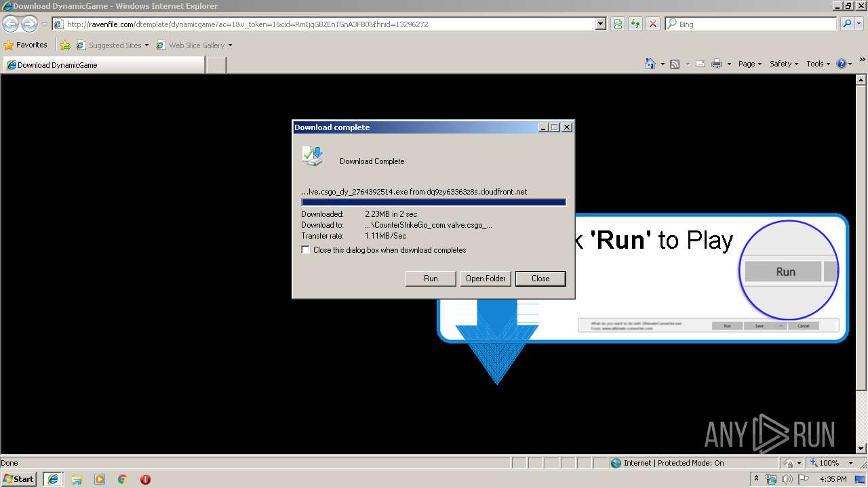Open the Chrome icon on the taskbar
Screen dimensions: 868x488
123,479
